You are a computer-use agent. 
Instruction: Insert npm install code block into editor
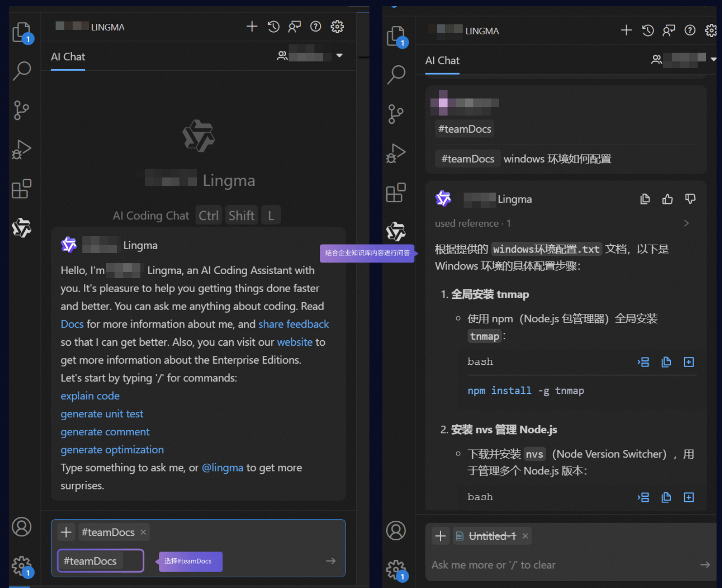point(644,362)
